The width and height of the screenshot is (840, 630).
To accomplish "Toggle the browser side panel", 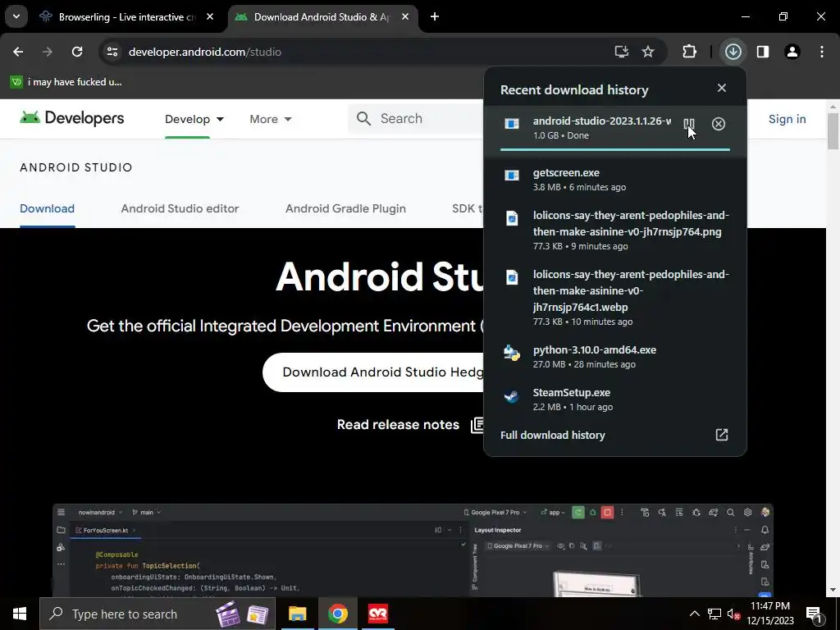I will coord(763,52).
